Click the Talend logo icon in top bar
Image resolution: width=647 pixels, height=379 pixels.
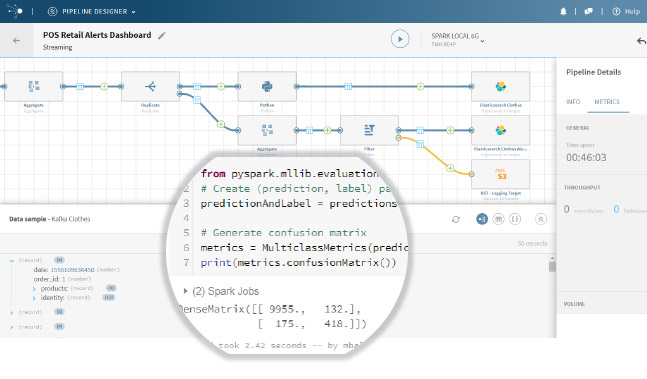coord(15,11)
